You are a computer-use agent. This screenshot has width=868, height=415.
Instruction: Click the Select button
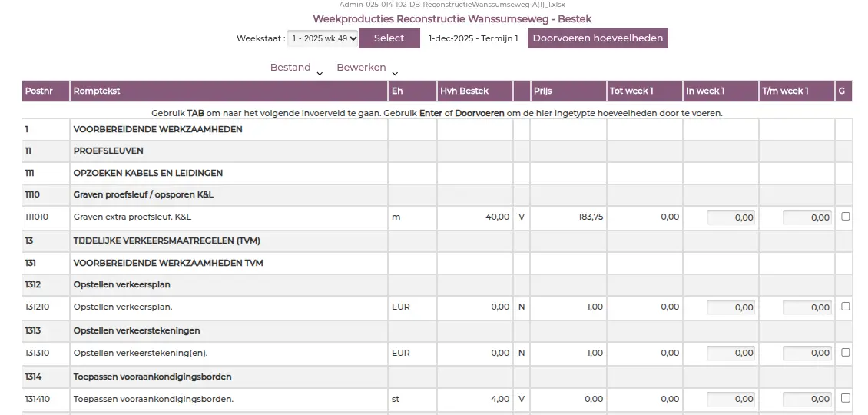point(389,38)
